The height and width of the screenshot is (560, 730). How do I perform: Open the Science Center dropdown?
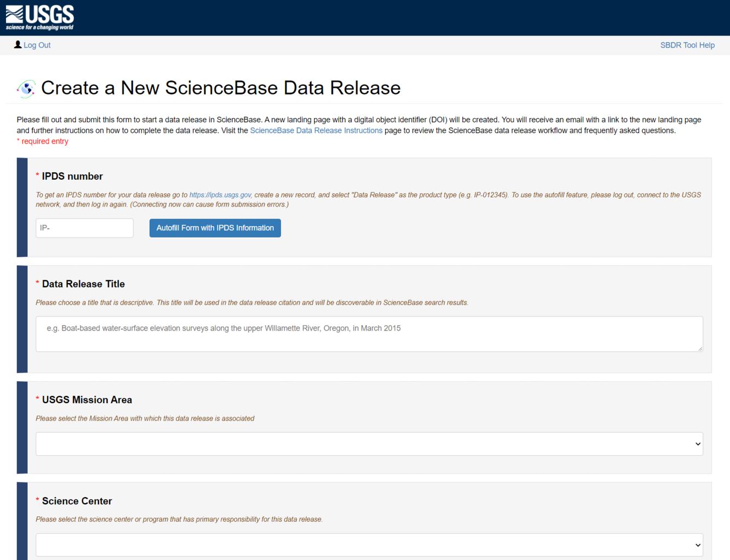coord(369,545)
